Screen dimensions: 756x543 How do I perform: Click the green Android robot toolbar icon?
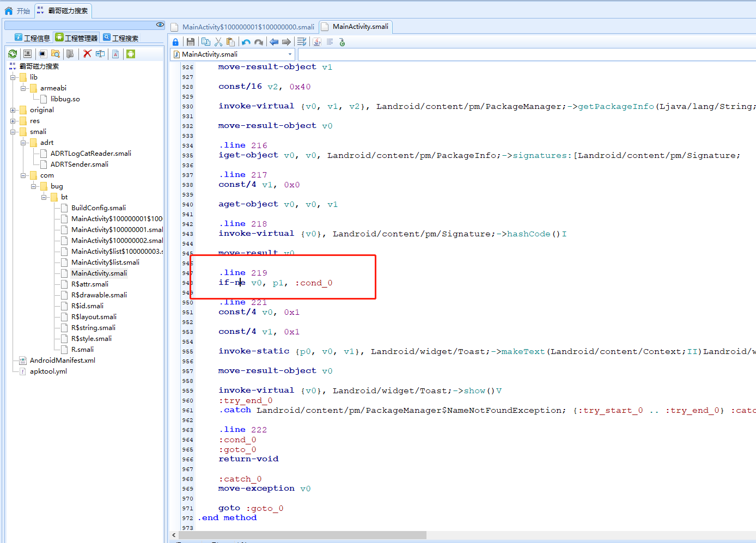(131, 54)
